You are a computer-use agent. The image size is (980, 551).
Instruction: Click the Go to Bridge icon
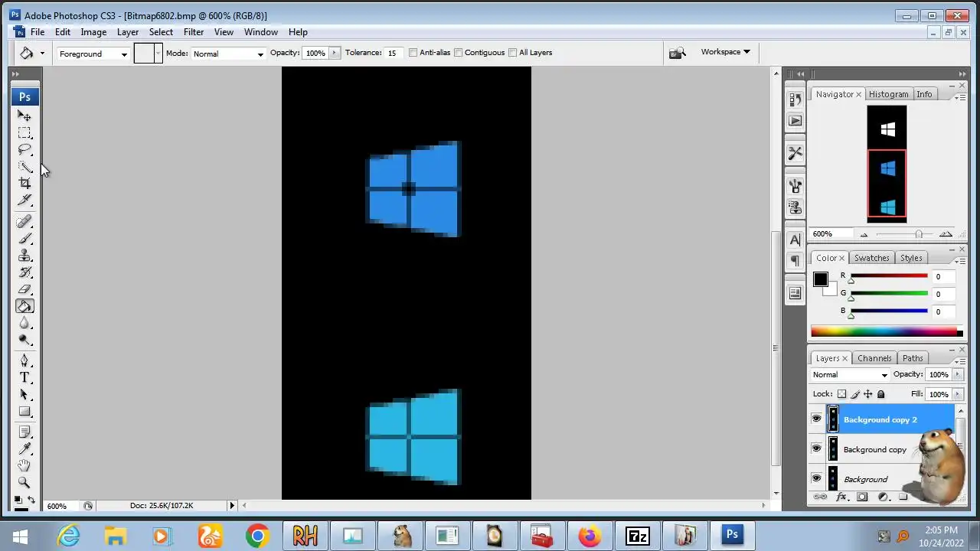tap(677, 53)
